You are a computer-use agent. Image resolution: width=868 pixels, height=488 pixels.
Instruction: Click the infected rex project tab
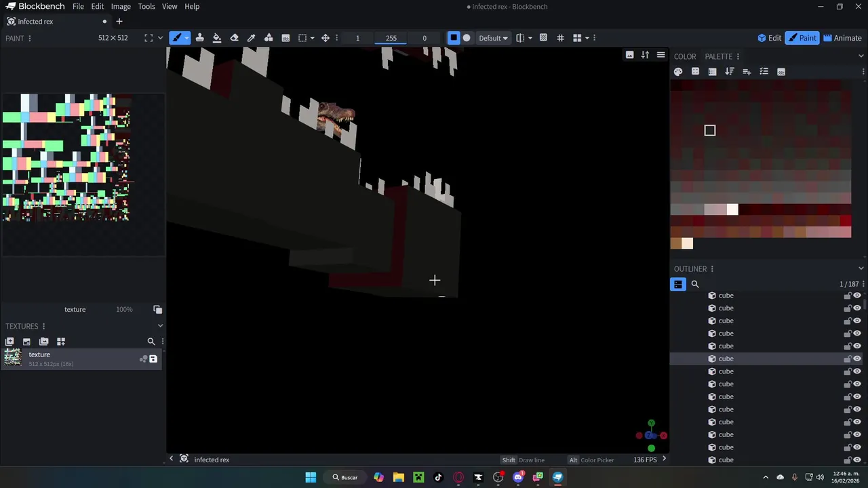pos(56,22)
